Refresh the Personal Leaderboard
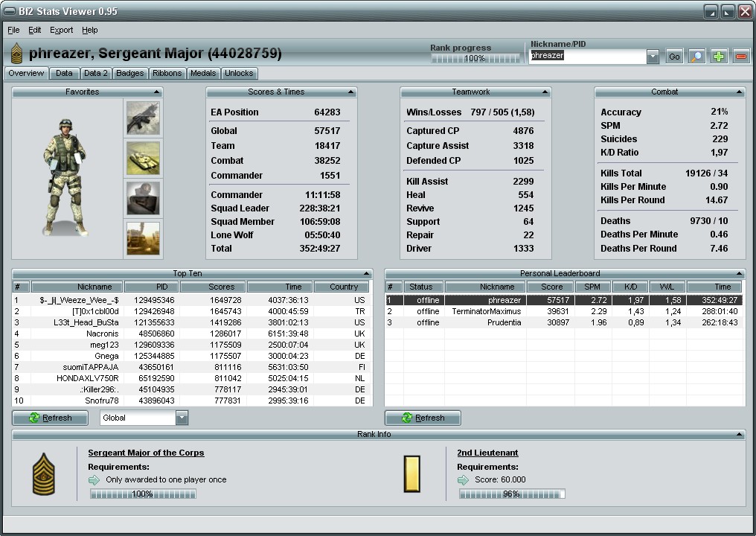The height and width of the screenshot is (536, 756). point(423,418)
